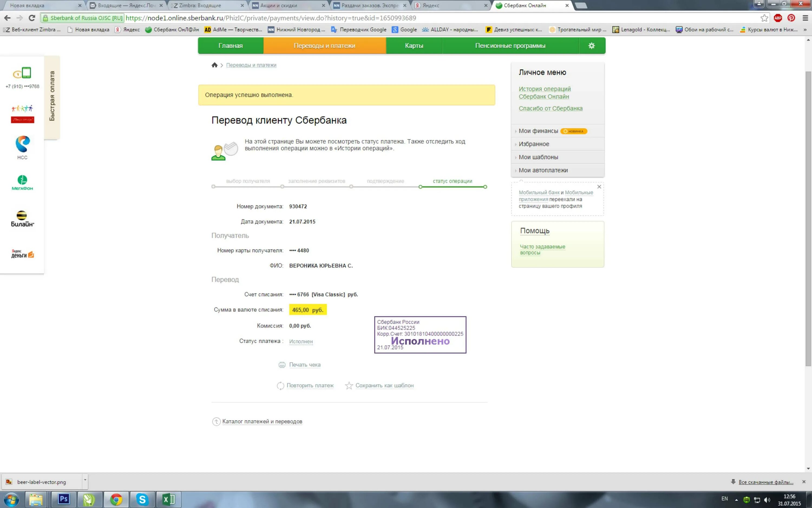Image resolution: width=812 pixels, height=508 pixels.
Task: Click the mobile phone quick pay icon
Action: pos(22,73)
